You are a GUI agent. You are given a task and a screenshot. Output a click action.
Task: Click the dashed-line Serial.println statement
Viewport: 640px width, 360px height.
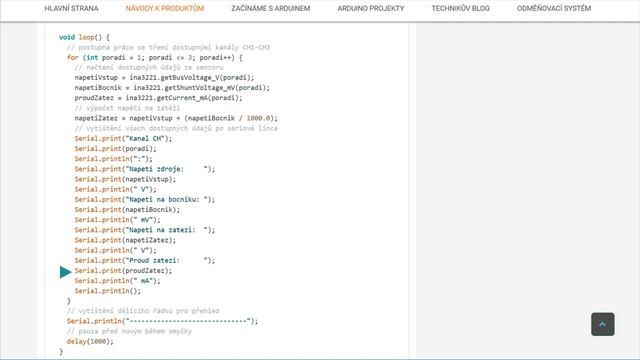(162, 321)
